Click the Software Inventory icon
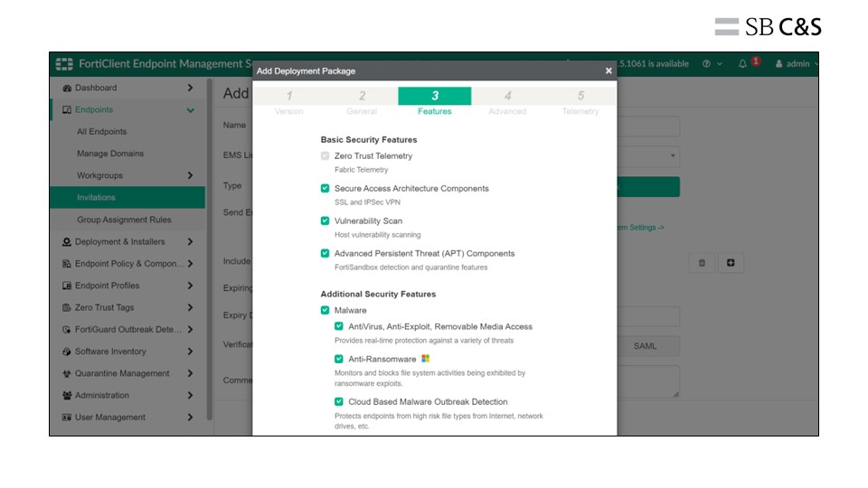The width and height of the screenshot is (868, 488). pyautogui.click(x=67, y=352)
